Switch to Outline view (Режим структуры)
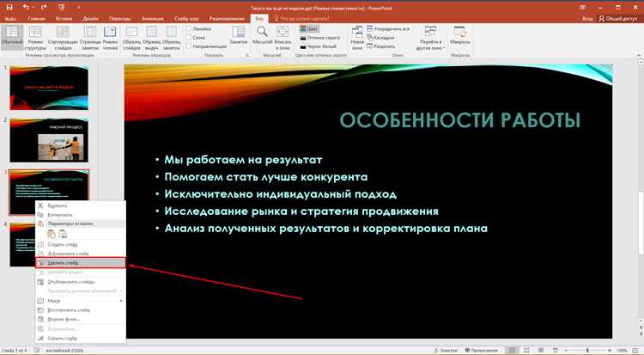 (x=35, y=38)
